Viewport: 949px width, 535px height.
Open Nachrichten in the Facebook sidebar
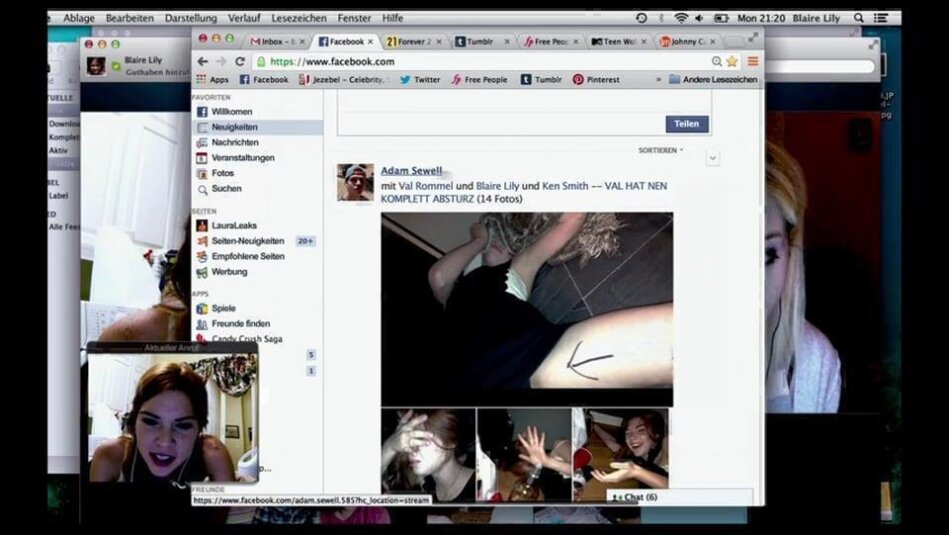point(234,143)
